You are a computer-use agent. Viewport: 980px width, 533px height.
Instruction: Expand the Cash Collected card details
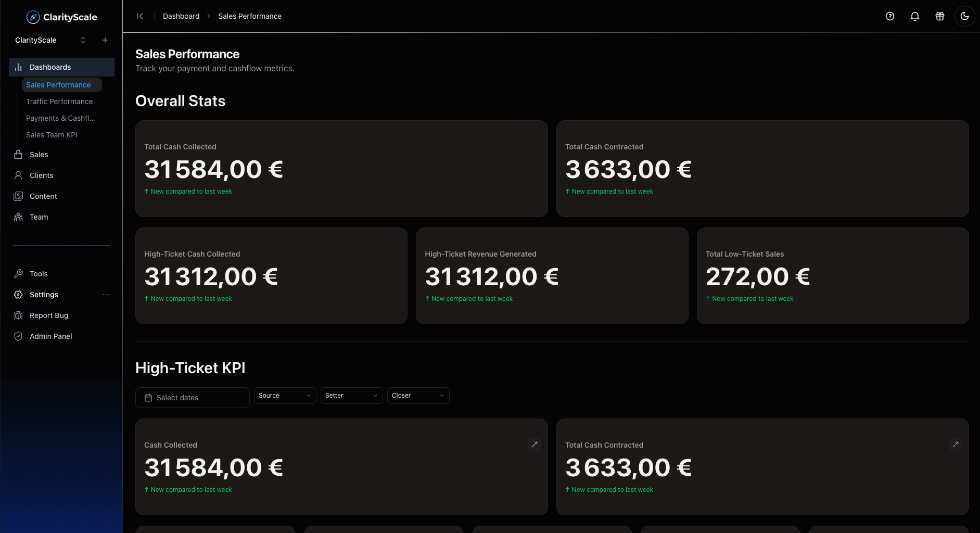click(x=534, y=445)
